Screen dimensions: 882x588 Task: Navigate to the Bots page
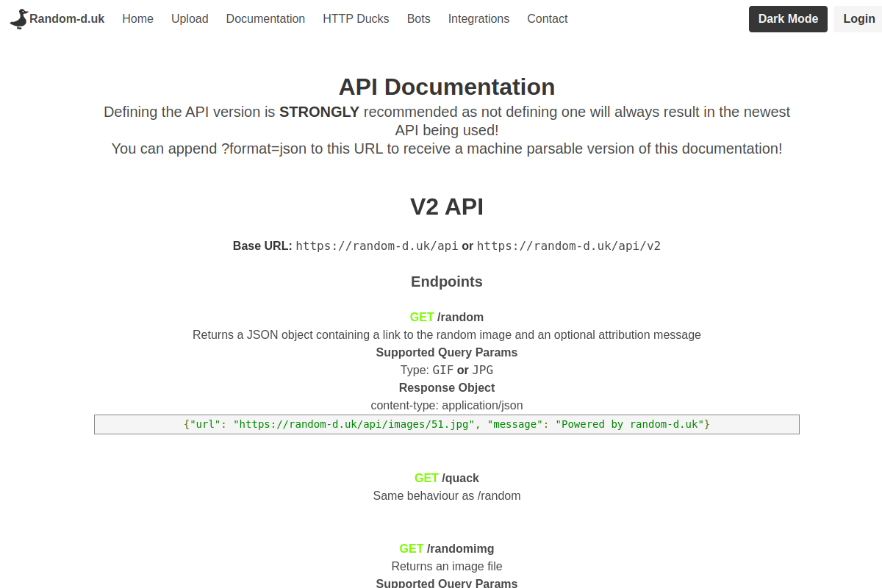[419, 19]
